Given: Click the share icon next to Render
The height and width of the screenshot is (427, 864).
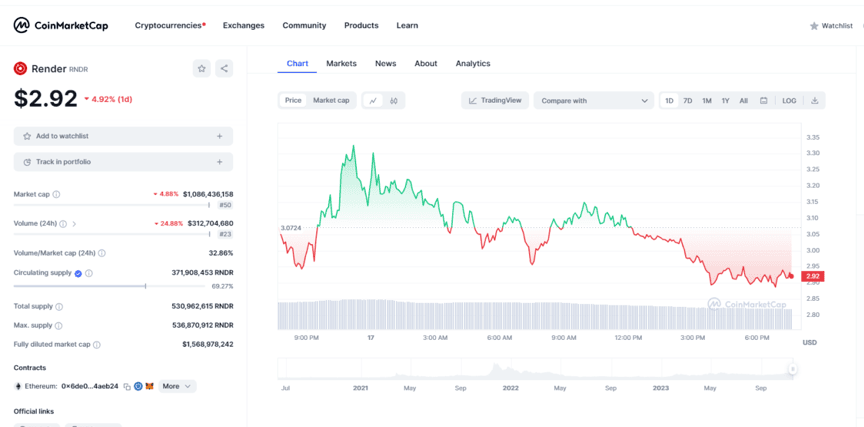Looking at the screenshot, I should point(224,68).
